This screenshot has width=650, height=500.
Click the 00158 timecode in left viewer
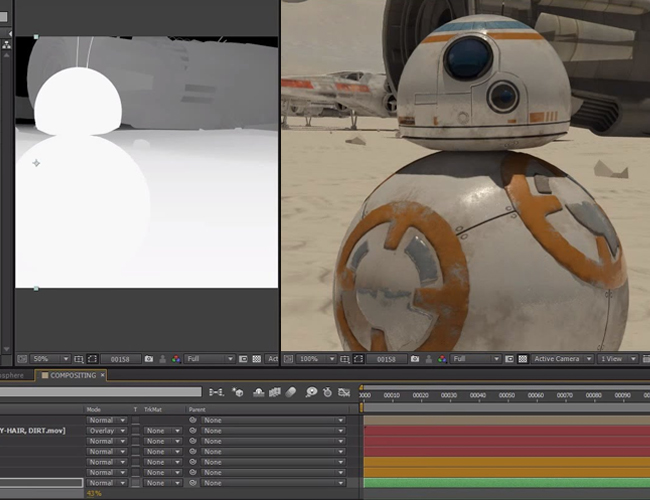(120, 359)
